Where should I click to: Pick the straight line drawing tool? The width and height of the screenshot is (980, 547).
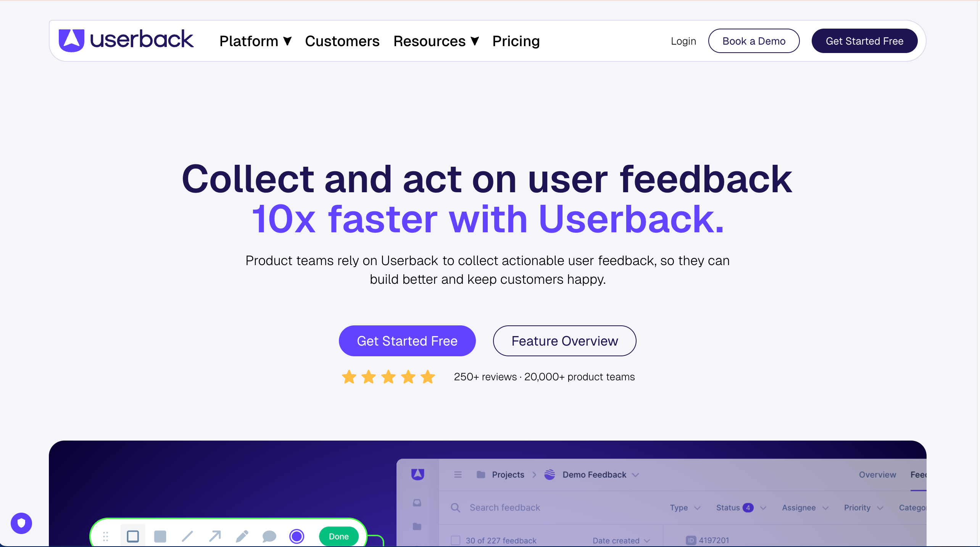pyautogui.click(x=187, y=536)
